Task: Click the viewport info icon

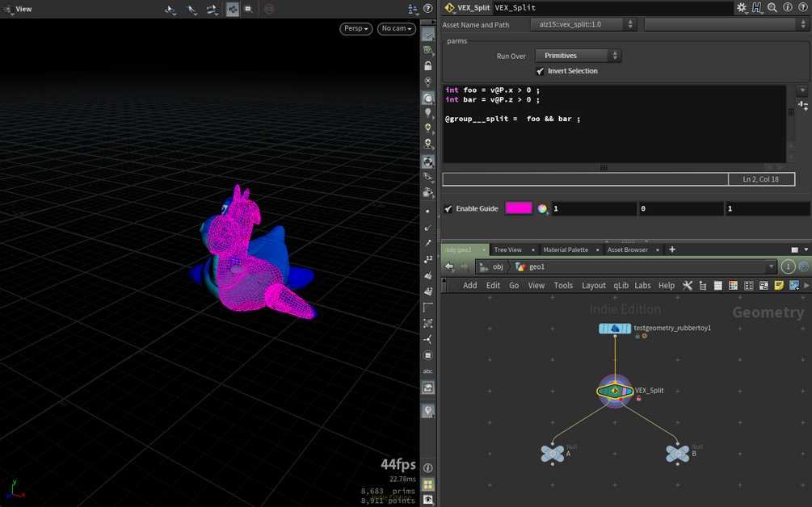Action: click(x=427, y=467)
